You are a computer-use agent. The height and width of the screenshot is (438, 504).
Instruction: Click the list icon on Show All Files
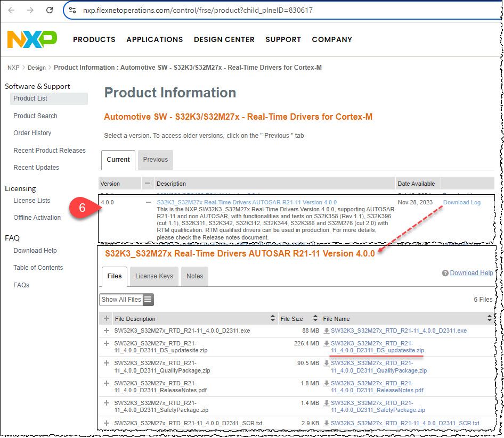click(148, 299)
